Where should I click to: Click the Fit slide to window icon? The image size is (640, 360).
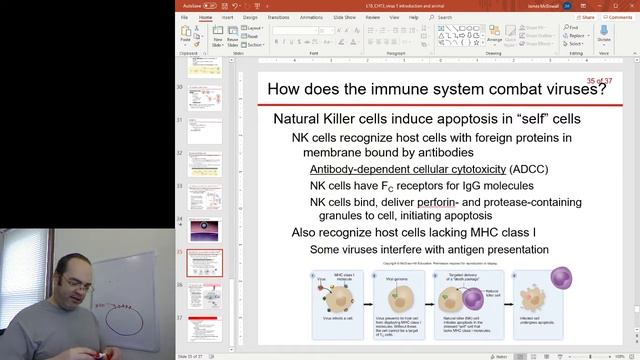click(631, 357)
